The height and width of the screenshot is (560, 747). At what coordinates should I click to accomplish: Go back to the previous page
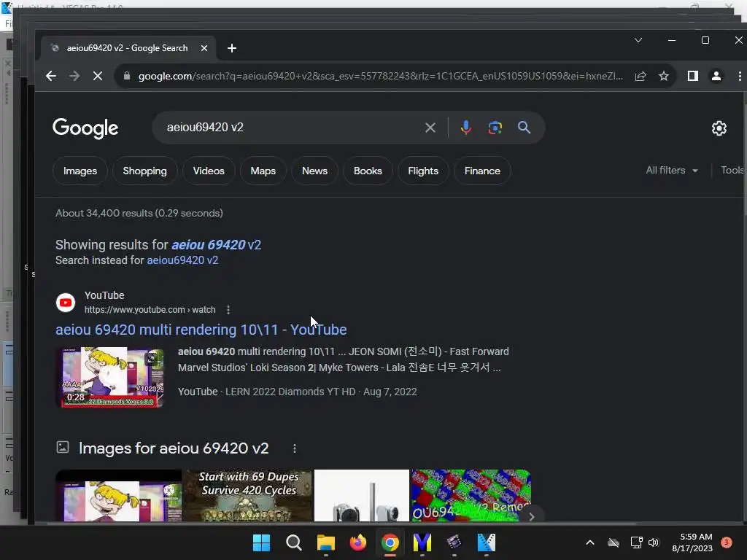[x=51, y=76]
